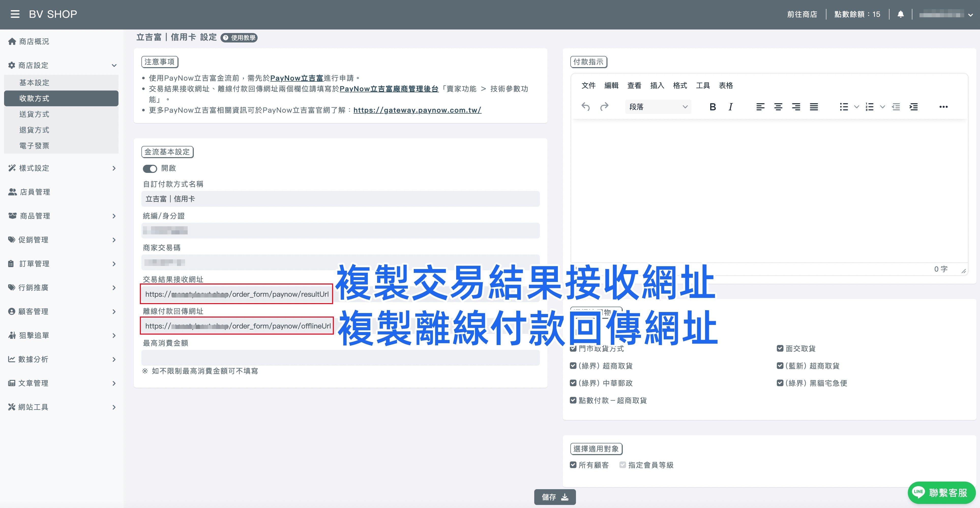The height and width of the screenshot is (508, 980).
Task: Justify text in the editor
Action: [x=814, y=107]
